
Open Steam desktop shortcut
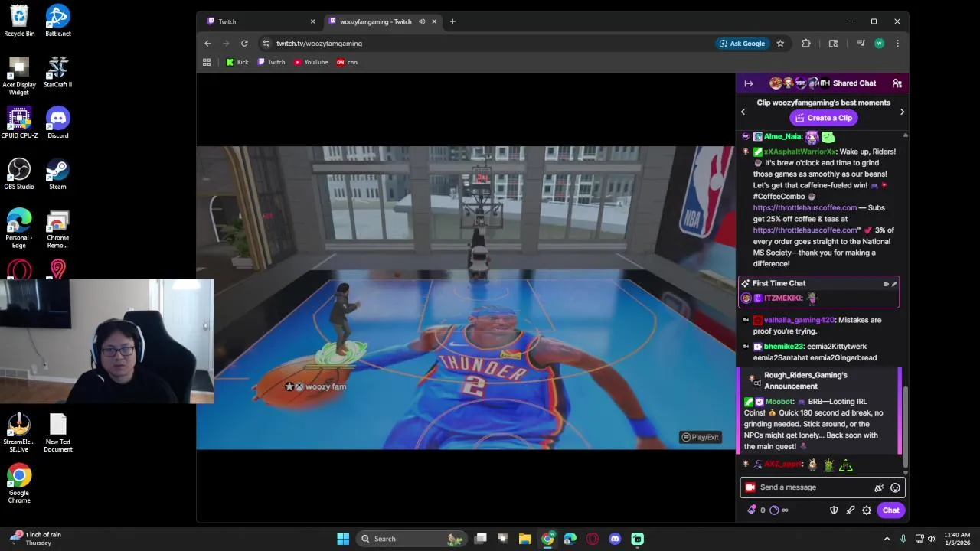[x=57, y=174]
